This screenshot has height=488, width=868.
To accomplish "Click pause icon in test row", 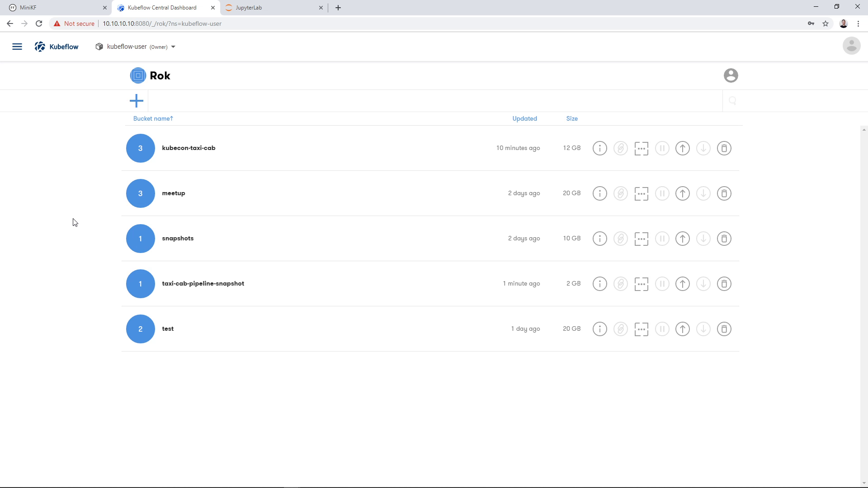I will pos(662,329).
